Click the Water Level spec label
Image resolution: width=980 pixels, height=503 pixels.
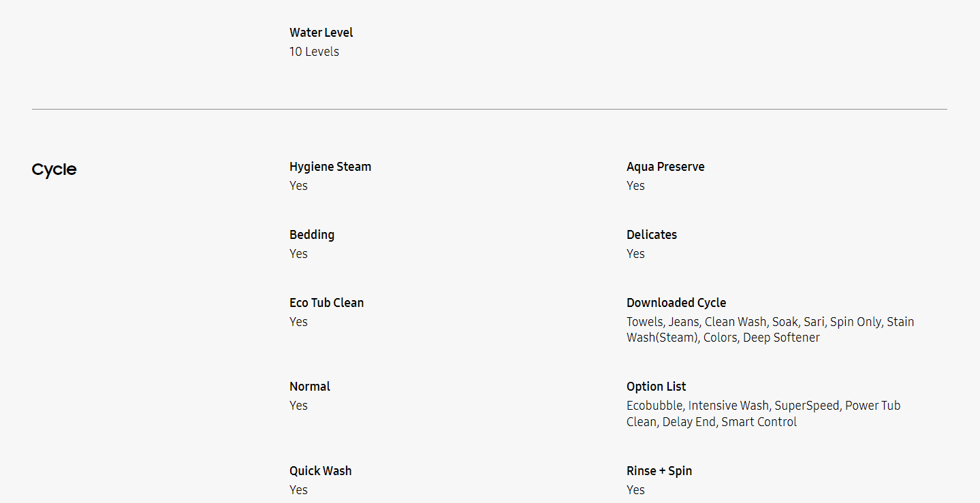(x=321, y=33)
